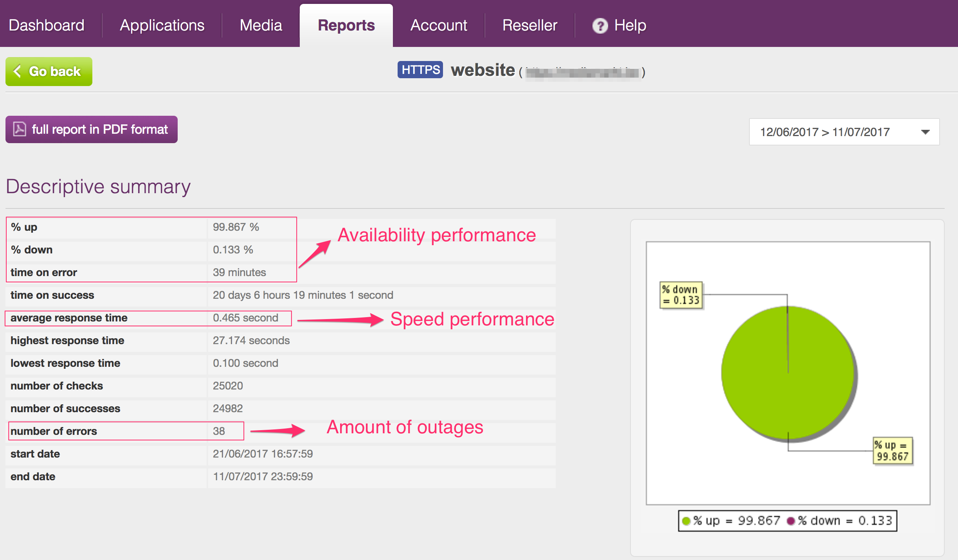Click the average response time row
Screen dimensions: 958x560
(148, 318)
